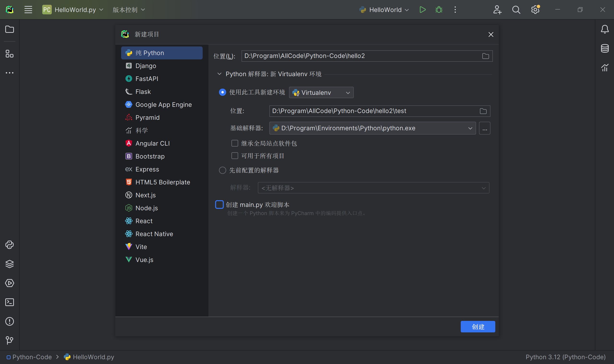Open the Problems tool window icon
The width and height of the screenshot is (614, 364).
tap(10, 321)
